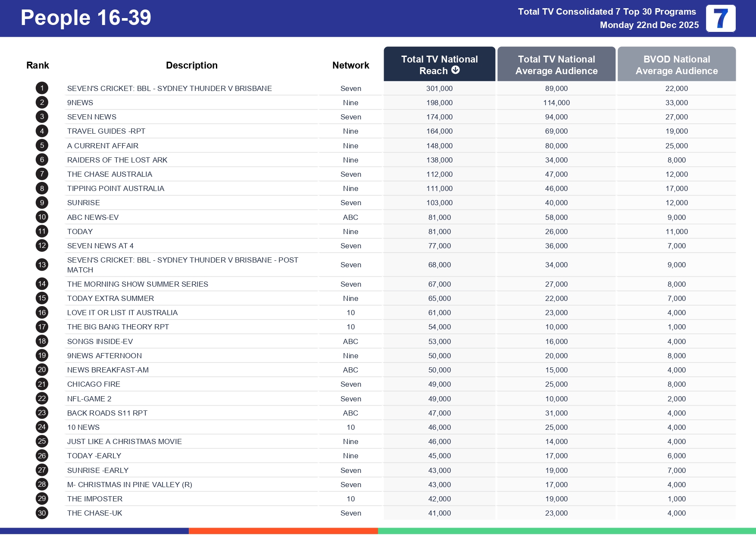Click the orange segment of the bottom color bar
The image size is (756, 535).
click(283, 531)
